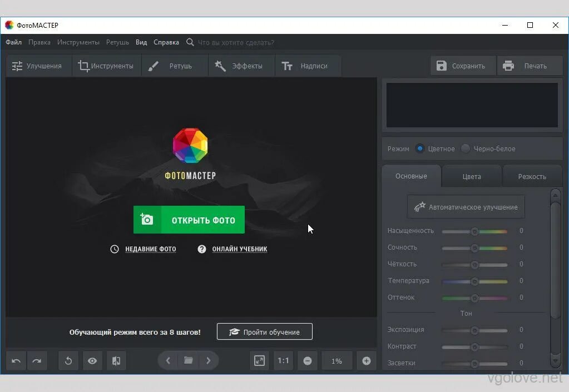The image size is (569, 392).
Task: Go to previous photo arrow
Action: pyautogui.click(x=168, y=360)
